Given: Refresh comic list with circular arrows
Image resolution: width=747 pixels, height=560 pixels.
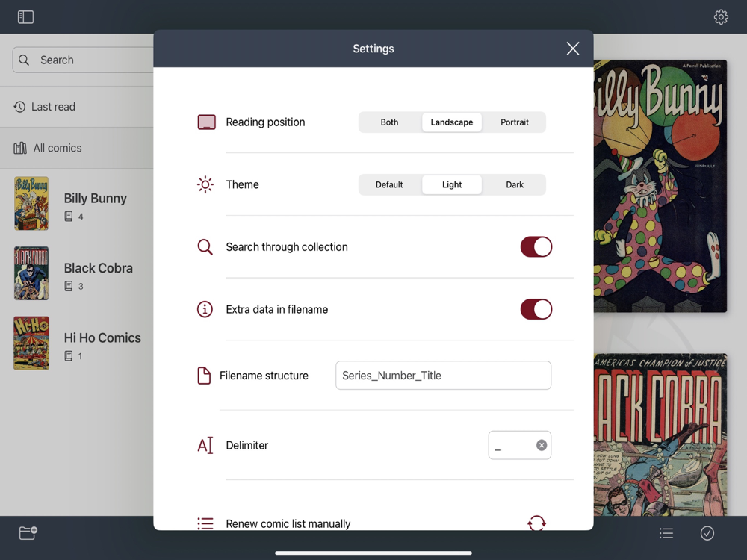Looking at the screenshot, I should pyautogui.click(x=536, y=523).
